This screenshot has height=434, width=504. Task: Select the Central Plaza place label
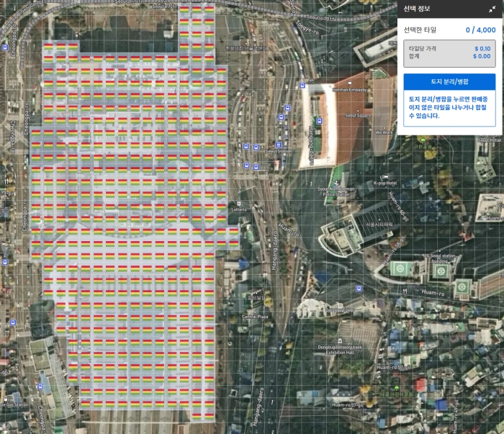(254, 317)
